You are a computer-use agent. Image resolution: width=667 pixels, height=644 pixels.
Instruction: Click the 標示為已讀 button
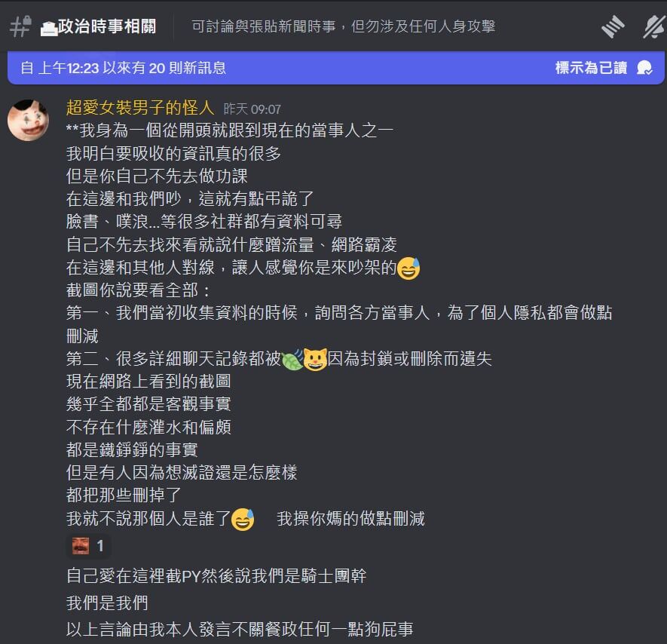click(x=591, y=68)
